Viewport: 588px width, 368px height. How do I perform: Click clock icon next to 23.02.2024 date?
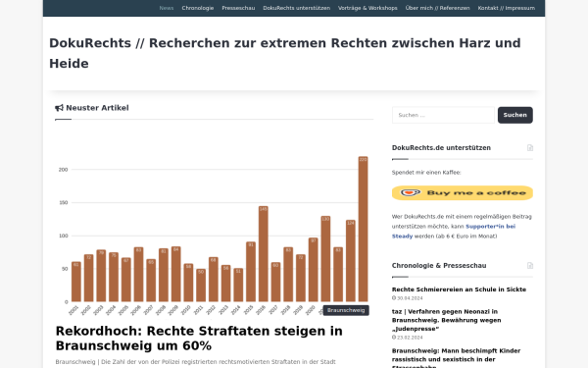tap(394, 338)
